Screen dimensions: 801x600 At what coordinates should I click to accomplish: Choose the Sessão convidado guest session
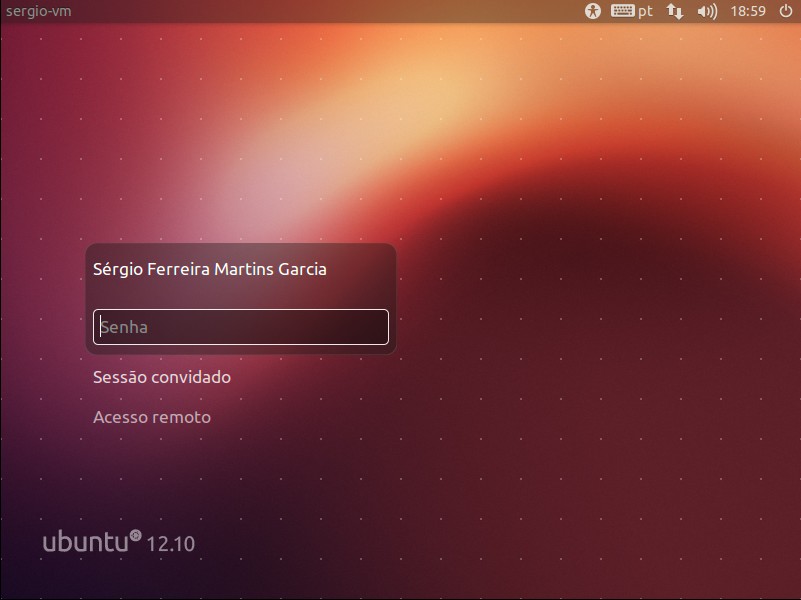click(x=161, y=377)
